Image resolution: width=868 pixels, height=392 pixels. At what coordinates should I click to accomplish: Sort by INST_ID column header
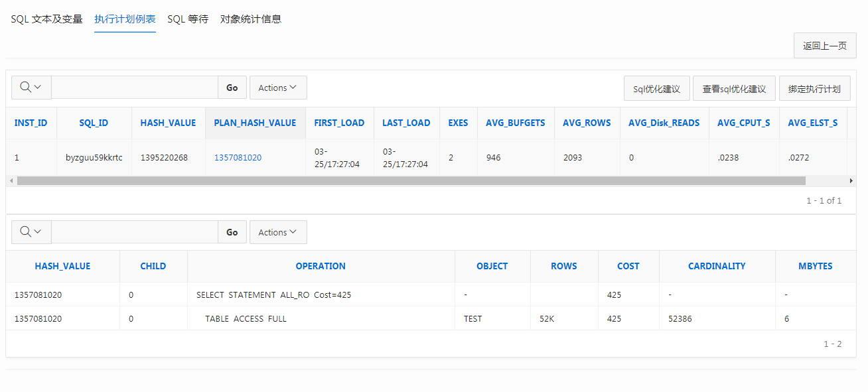pos(31,123)
